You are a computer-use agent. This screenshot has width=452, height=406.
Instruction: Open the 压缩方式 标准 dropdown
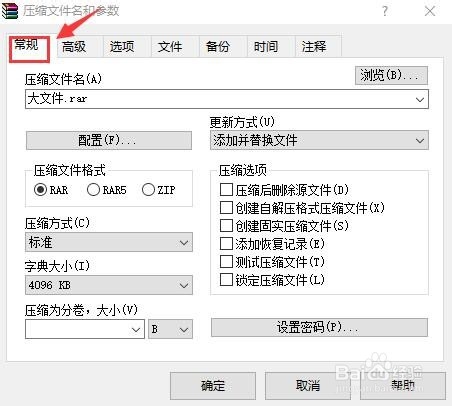[x=109, y=242]
